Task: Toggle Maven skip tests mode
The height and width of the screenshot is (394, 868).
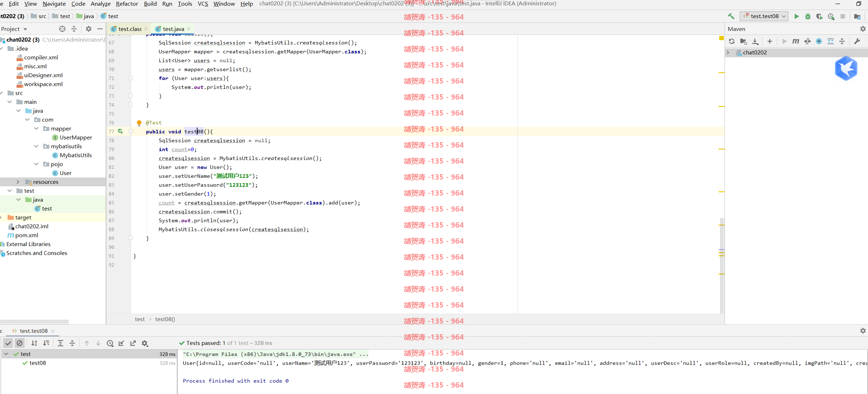Action: [x=819, y=41]
